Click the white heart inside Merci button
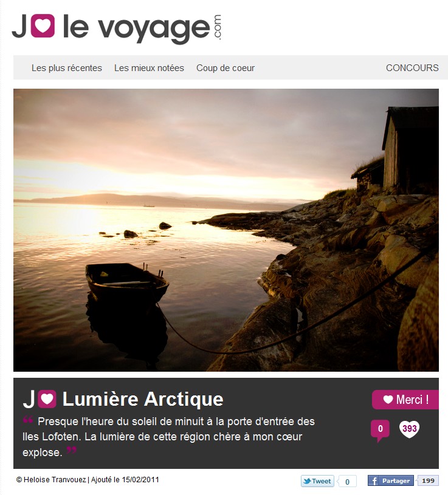Image resolution: width=448 pixels, height=495 pixels. coord(388,400)
